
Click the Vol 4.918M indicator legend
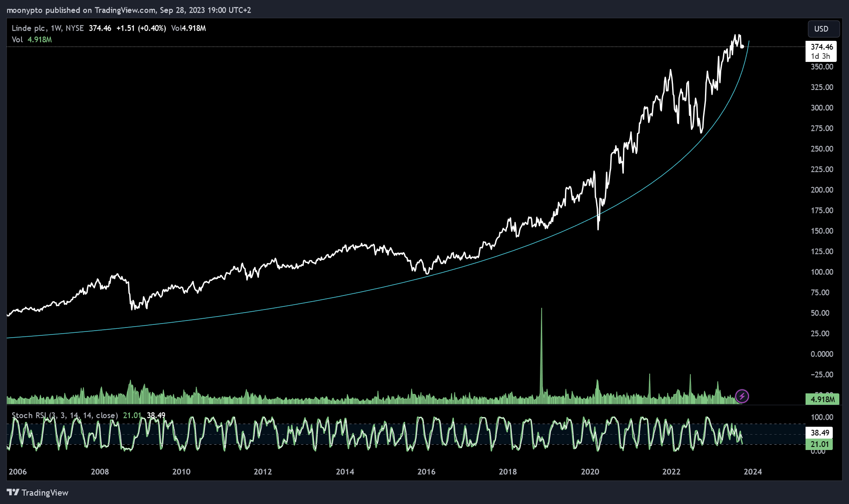(x=32, y=40)
